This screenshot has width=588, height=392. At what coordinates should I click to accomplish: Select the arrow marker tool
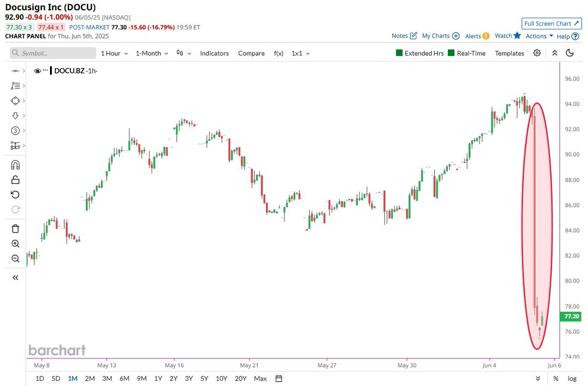click(15, 115)
